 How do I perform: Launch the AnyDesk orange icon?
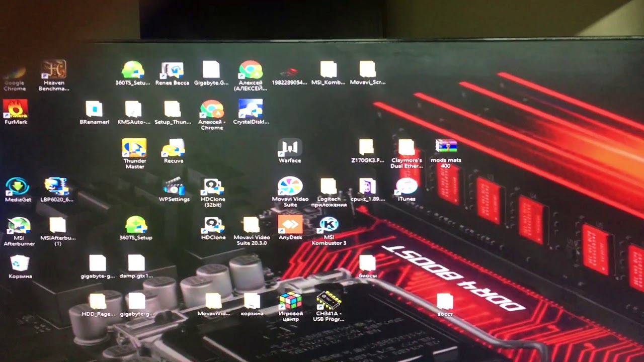coord(290,228)
